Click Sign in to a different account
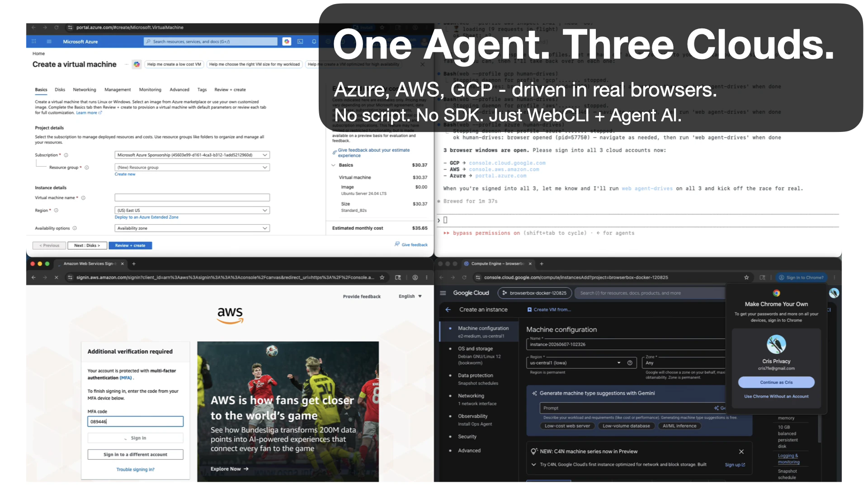The image size is (868, 488). (x=135, y=455)
